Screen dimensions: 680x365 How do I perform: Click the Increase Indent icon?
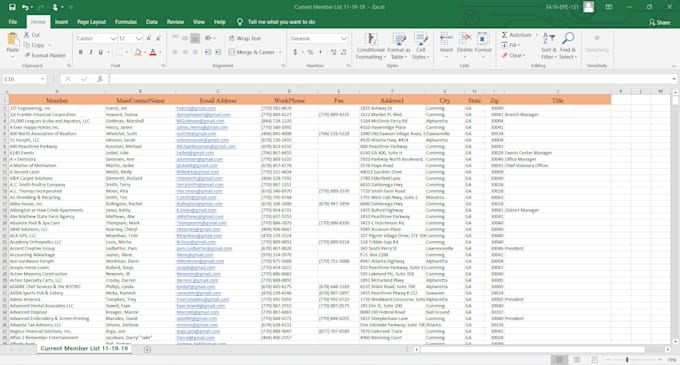tap(218, 52)
